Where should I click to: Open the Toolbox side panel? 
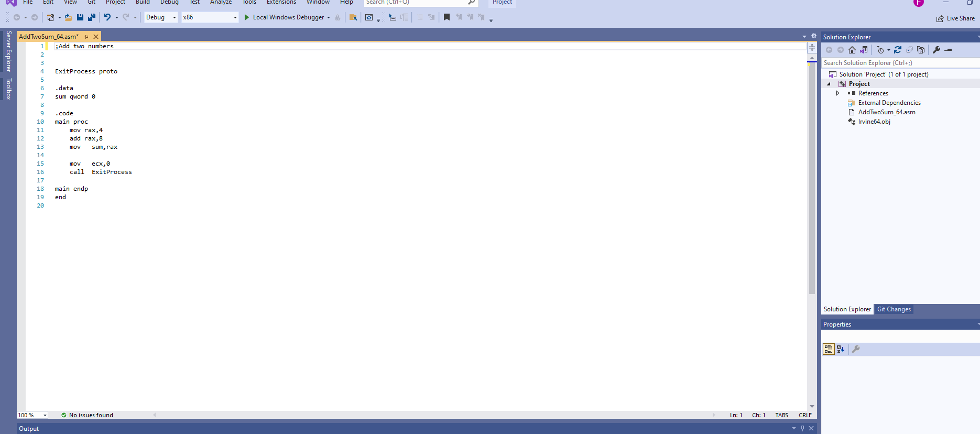click(x=8, y=89)
